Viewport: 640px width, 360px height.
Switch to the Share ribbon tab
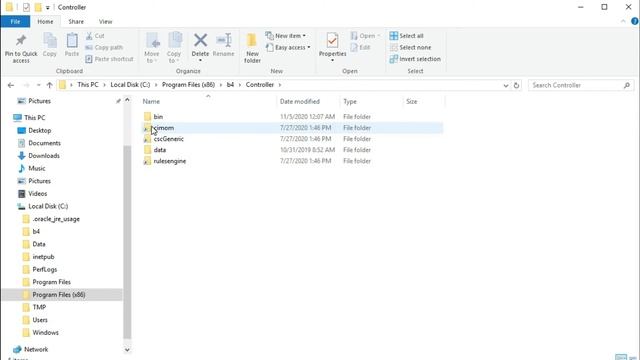click(x=76, y=22)
